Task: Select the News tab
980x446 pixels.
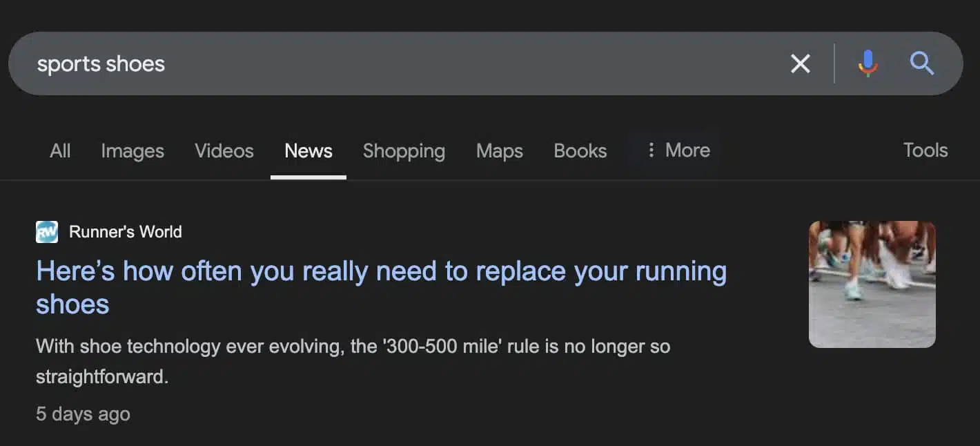Action: 308,151
